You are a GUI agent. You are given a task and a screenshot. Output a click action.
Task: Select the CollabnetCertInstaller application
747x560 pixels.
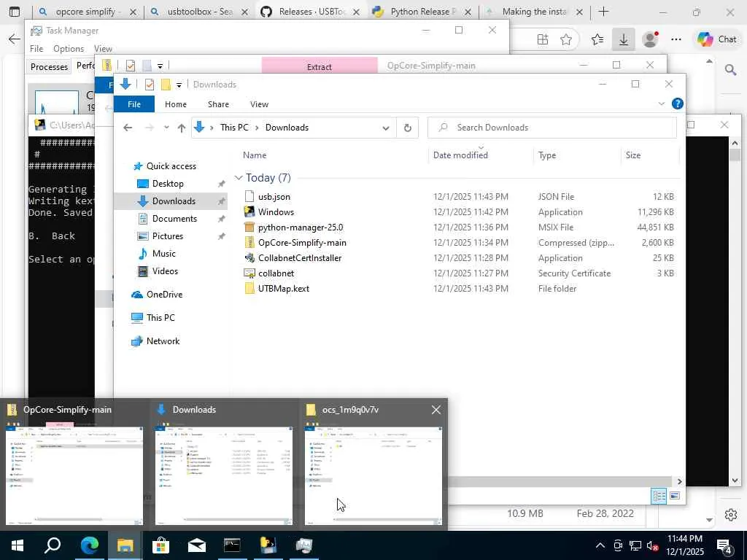click(x=300, y=257)
